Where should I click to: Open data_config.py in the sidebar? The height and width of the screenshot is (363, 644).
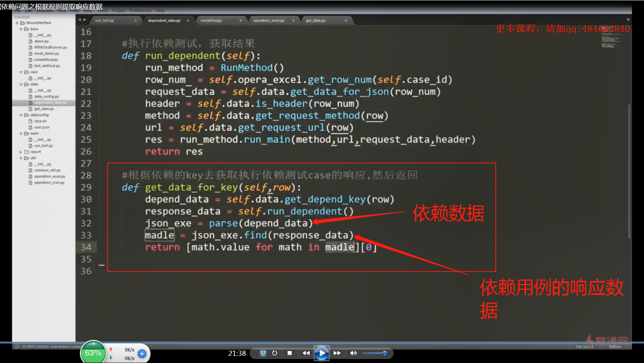coord(46,97)
